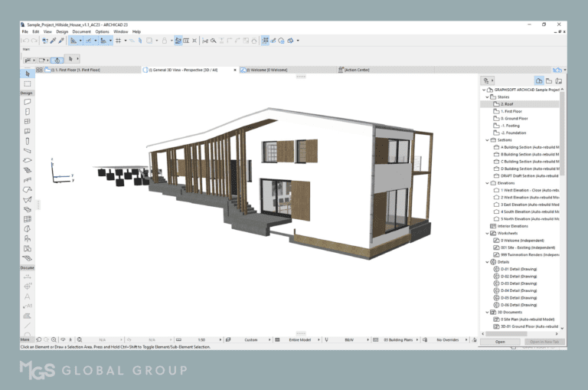The height and width of the screenshot is (390, 588).
Task: Select the Arrow tool in the toolbox
Action: pyautogui.click(x=28, y=74)
